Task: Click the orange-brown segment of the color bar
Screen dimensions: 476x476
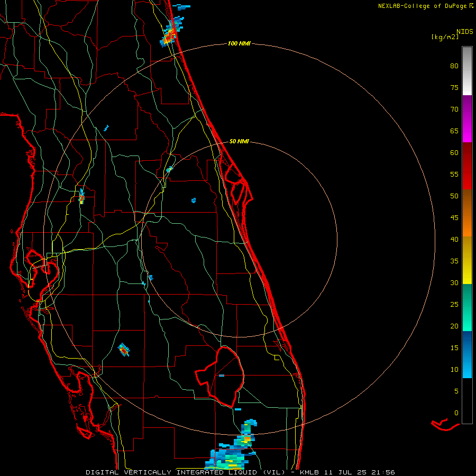Action: [x=467, y=213]
